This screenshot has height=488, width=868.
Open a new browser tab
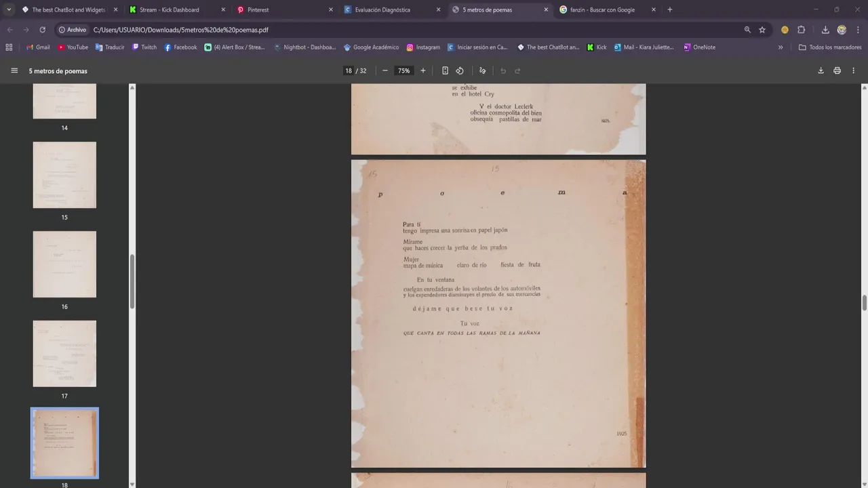[x=670, y=9]
